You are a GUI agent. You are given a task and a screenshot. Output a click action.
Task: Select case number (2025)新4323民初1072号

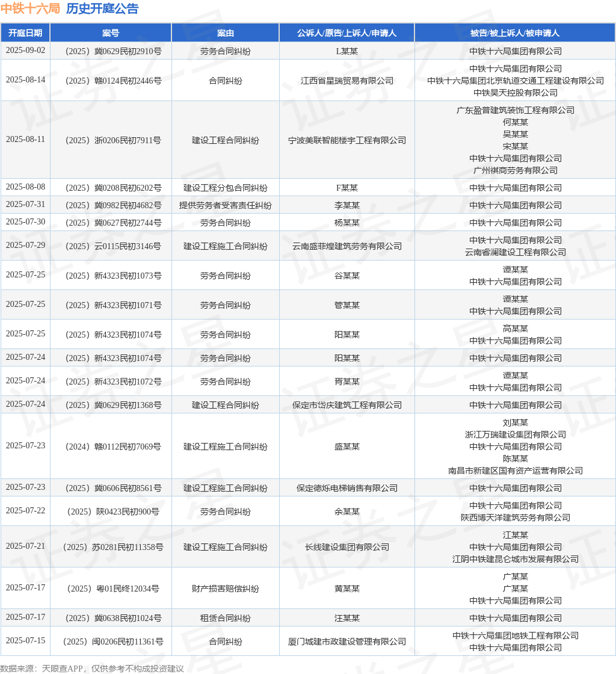point(114,382)
